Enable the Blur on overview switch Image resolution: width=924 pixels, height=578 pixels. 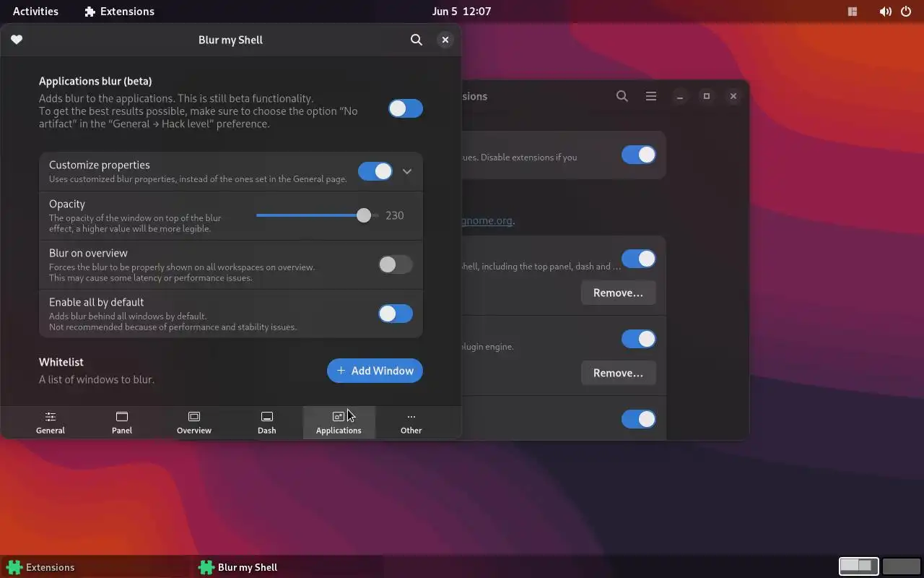(396, 264)
